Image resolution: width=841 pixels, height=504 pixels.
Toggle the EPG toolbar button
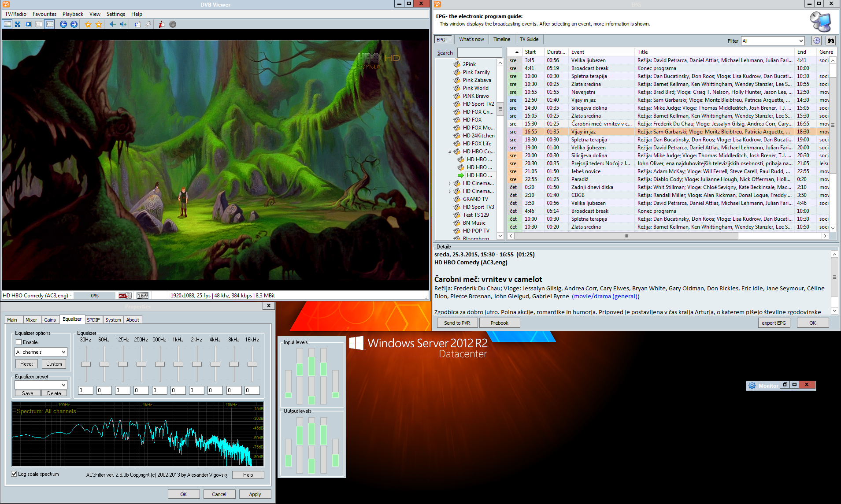coord(49,24)
